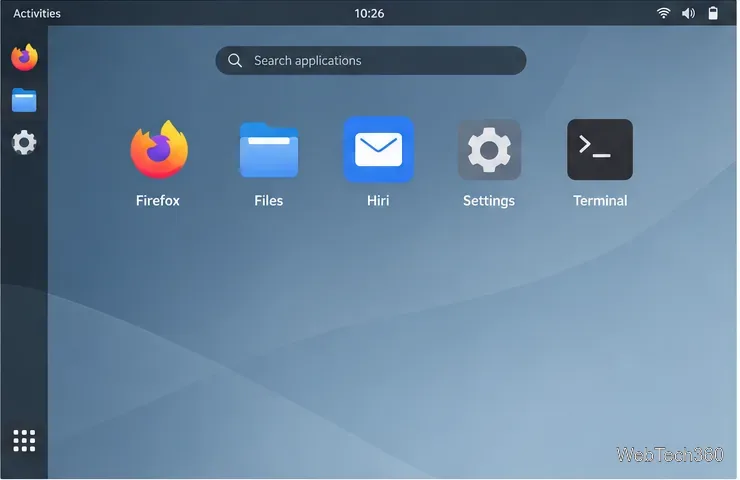Click the Wi-Fi icon in the top bar
This screenshot has width=740, height=480.
coord(664,13)
